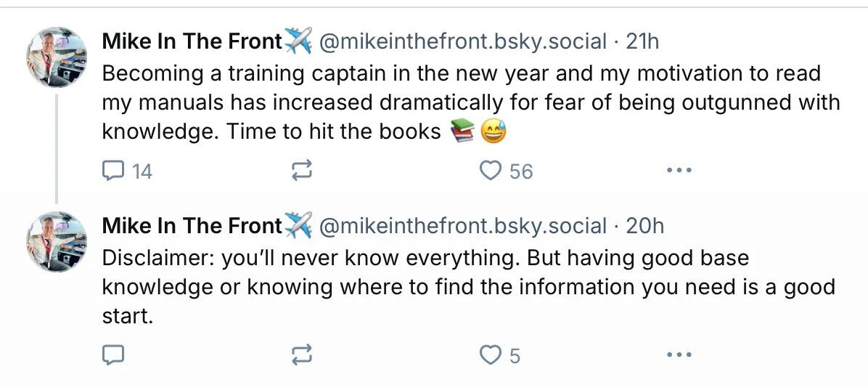This screenshot has width=868, height=388.
Task: Reply to the Disclaimer post
Action: click(x=114, y=355)
